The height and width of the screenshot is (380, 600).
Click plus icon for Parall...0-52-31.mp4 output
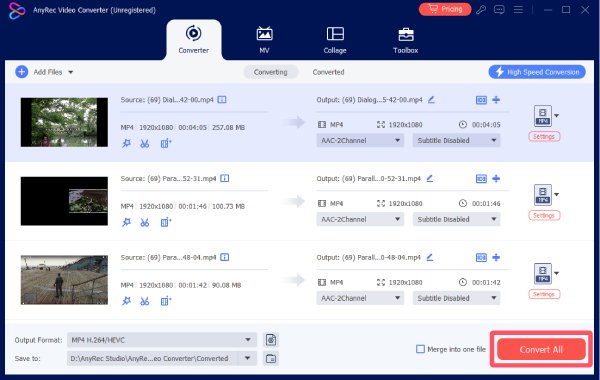(x=496, y=179)
